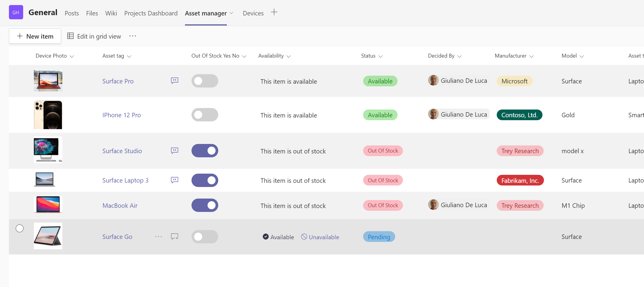This screenshot has height=287, width=644.
Task: Click the Unavailable action for Surface Go
Action: (320, 237)
